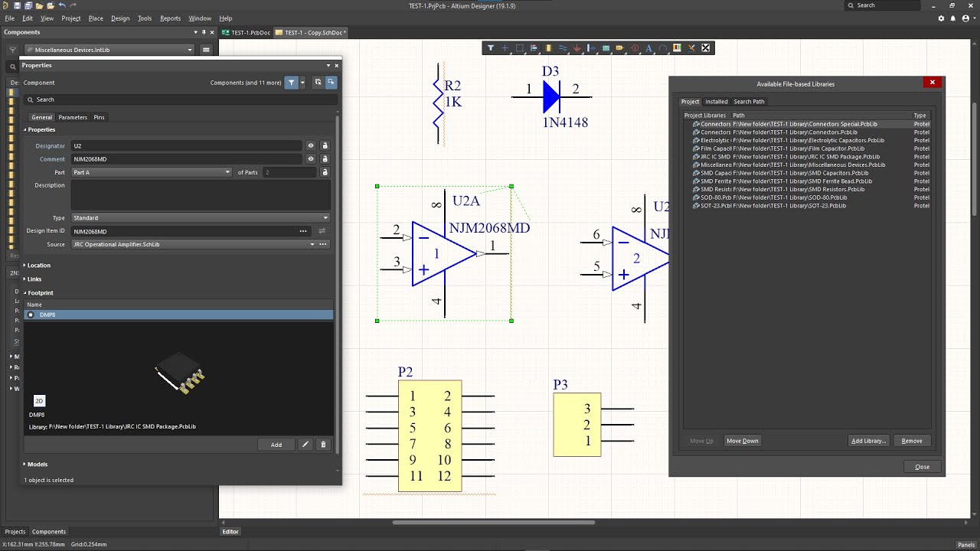Switch to the Installed tab in libraries dialog
The image size is (980, 551).
[x=717, y=101]
